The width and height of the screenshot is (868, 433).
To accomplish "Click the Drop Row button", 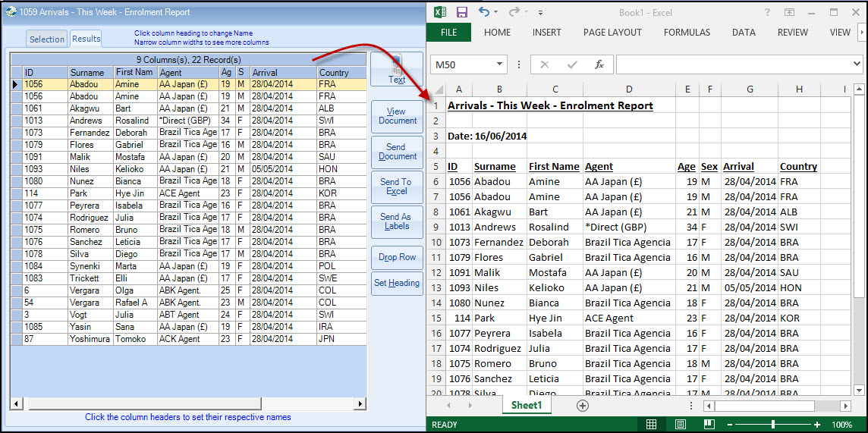I will coord(397,257).
